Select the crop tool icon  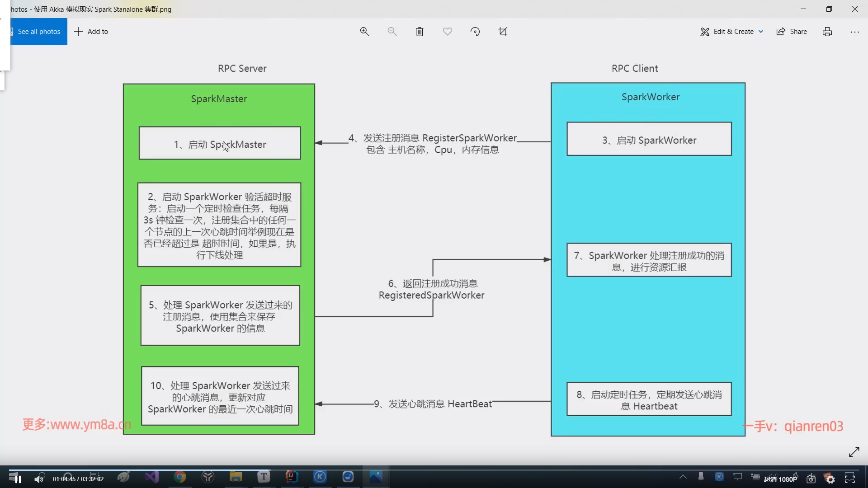point(503,32)
